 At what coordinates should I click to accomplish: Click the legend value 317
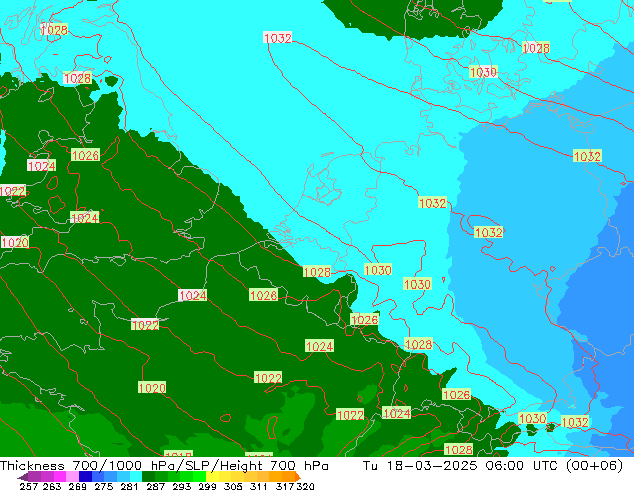(x=285, y=486)
